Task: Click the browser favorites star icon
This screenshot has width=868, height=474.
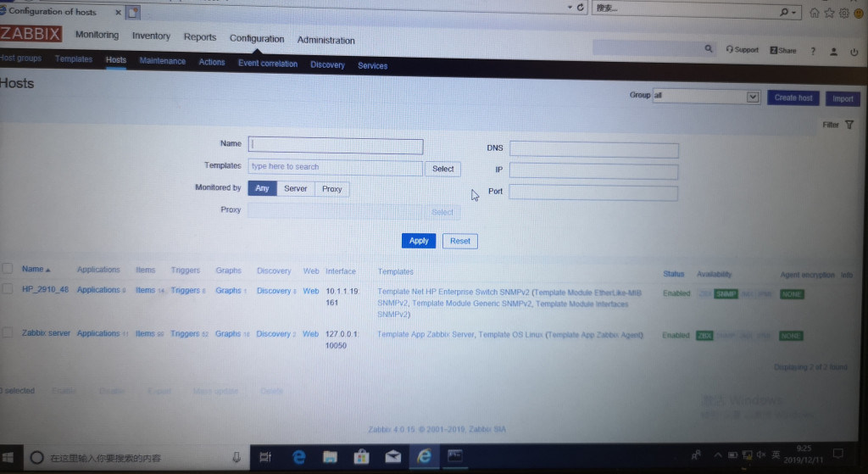Action: pos(829,13)
